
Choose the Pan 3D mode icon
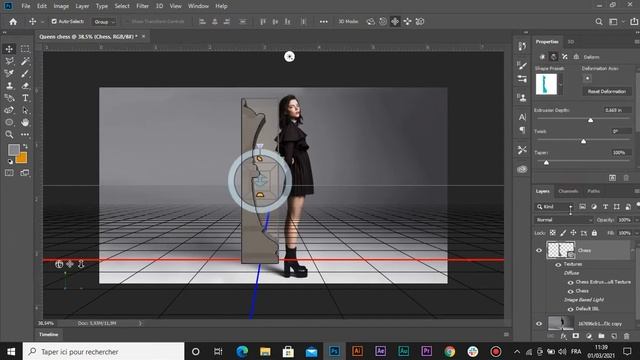[395, 22]
